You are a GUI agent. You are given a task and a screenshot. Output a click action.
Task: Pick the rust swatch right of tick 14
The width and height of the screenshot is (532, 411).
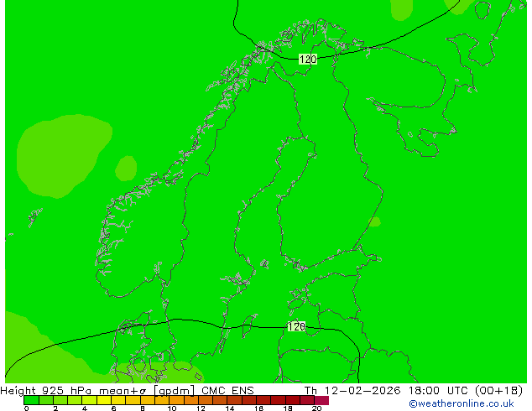[234, 400]
